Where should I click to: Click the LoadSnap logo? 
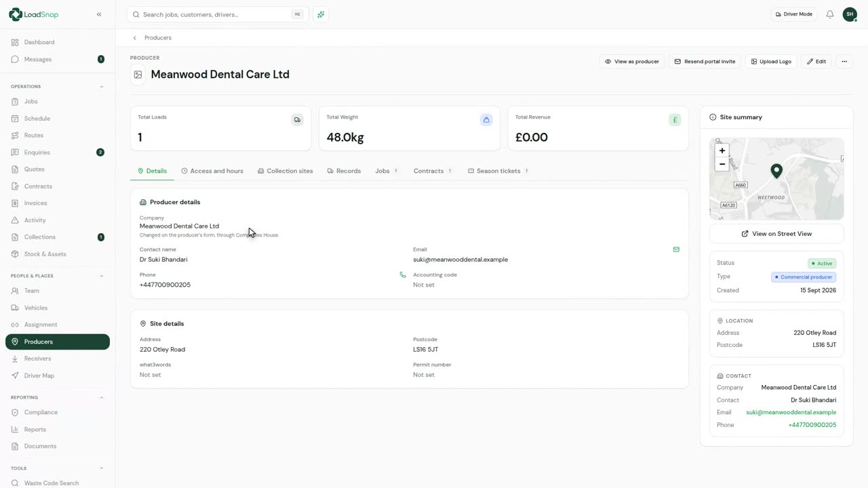tap(33, 14)
